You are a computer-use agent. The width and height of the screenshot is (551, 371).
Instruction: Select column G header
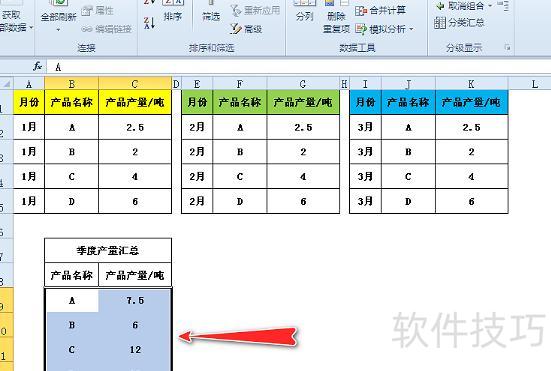click(303, 84)
